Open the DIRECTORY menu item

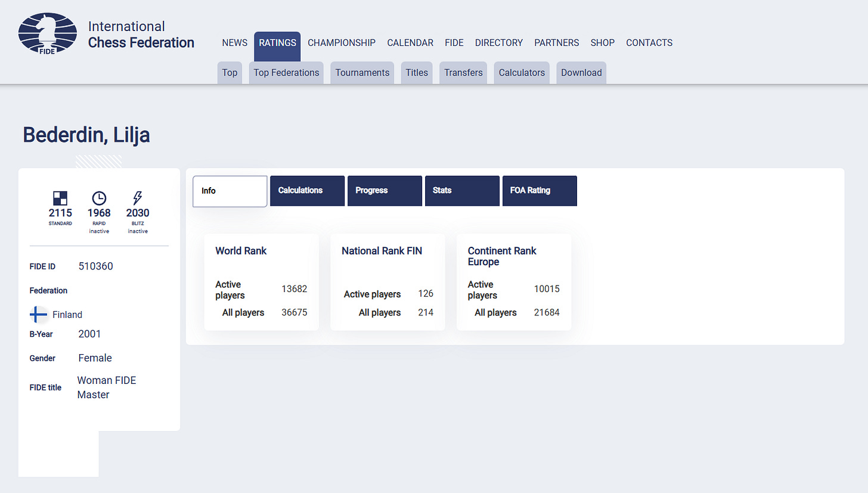click(x=499, y=43)
